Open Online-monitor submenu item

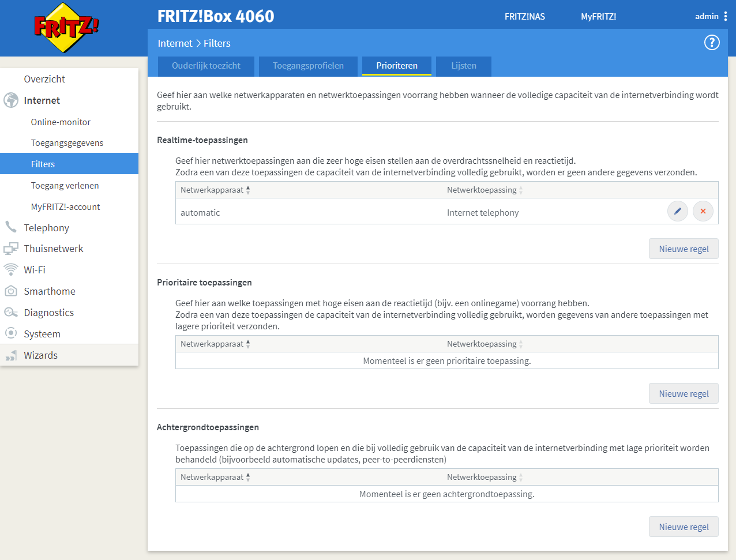click(61, 122)
